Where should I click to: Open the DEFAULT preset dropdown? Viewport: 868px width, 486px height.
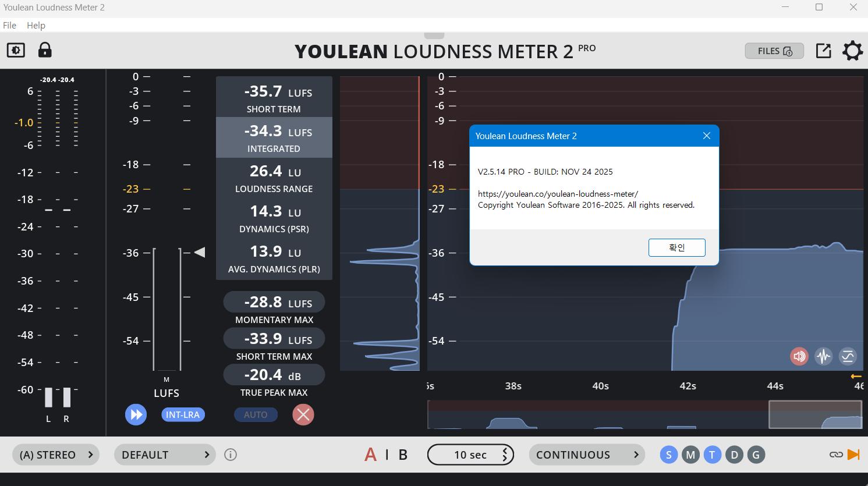tap(165, 455)
